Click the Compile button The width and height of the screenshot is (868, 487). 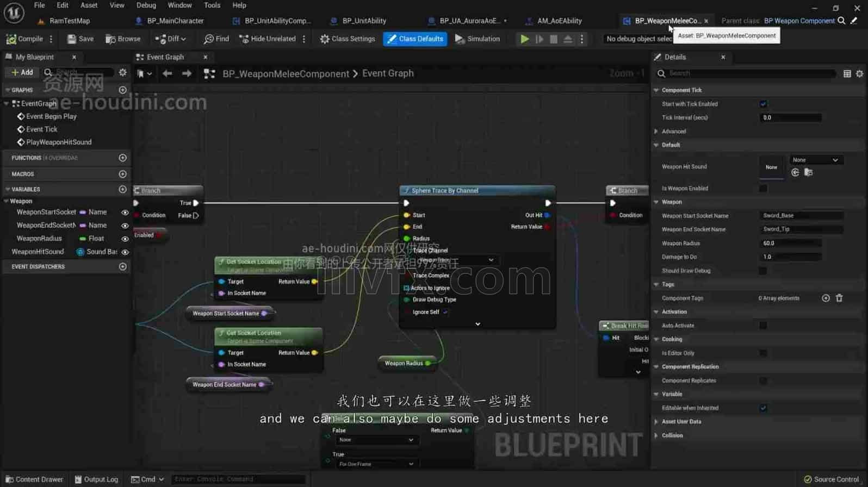tap(24, 39)
